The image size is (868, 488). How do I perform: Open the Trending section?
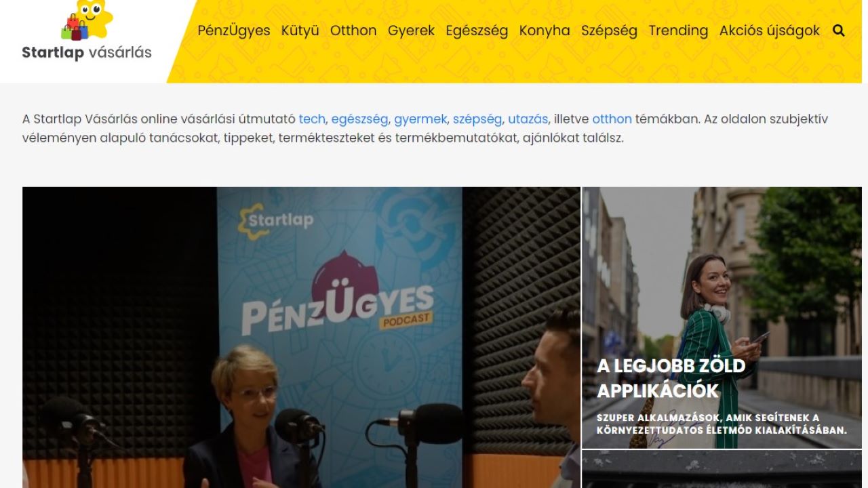click(678, 30)
